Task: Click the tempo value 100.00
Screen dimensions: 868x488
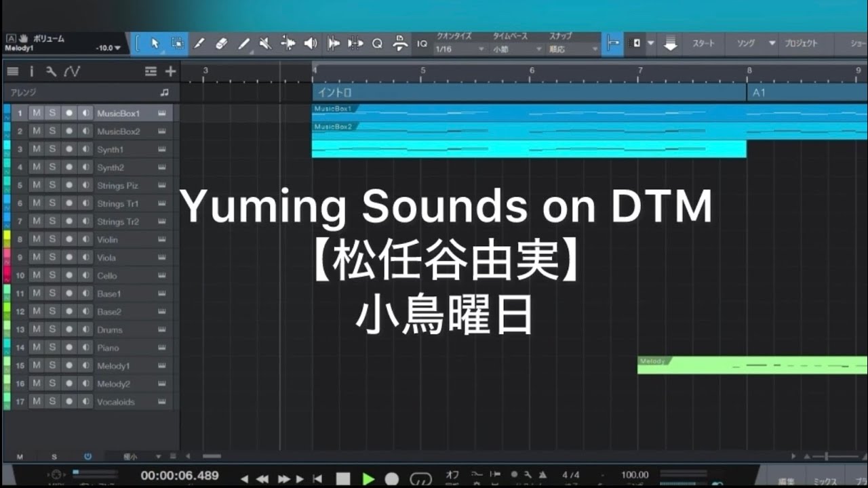Action: (635, 474)
